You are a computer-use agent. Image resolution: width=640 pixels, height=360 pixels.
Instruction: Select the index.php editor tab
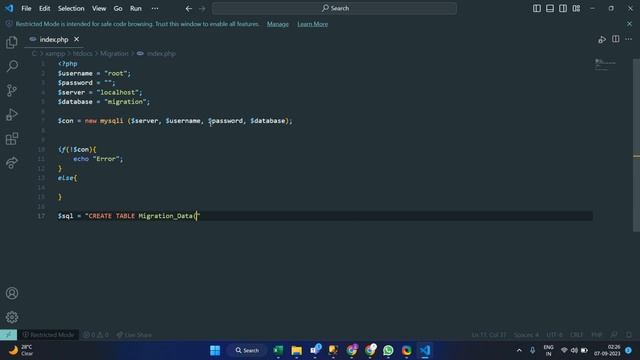coord(54,40)
